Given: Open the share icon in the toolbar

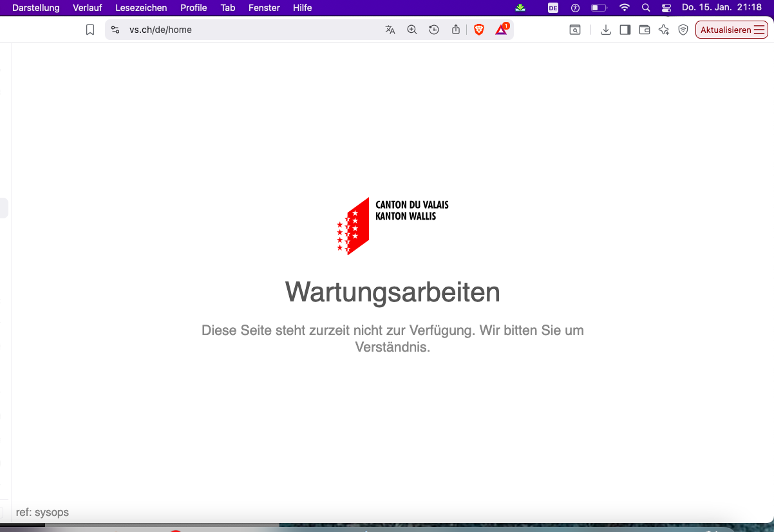Looking at the screenshot, I should 455,30.
